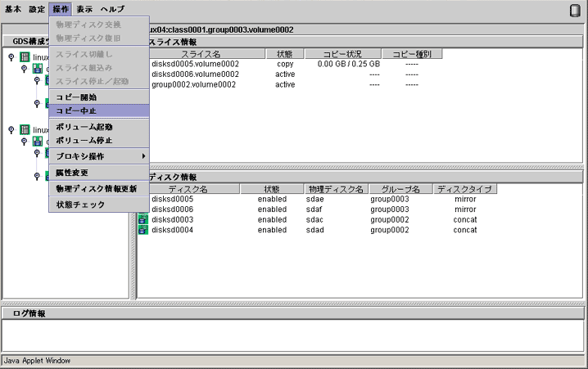Collapse the second linux node tree handle
The height and width of the screenshot is (369, 588).
(11, 130)
